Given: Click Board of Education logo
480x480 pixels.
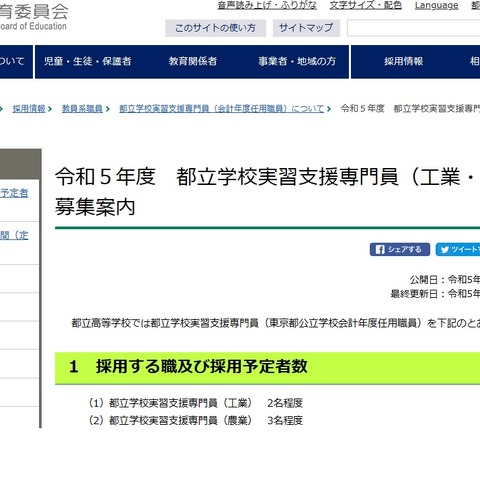Looking at the screenshot, I should [x=33, y=17].
